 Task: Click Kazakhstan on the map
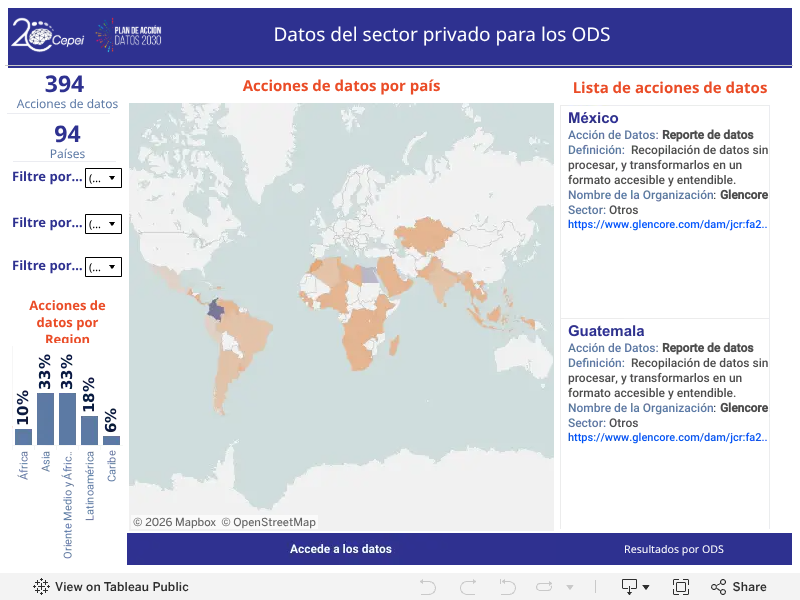point(423,233)
